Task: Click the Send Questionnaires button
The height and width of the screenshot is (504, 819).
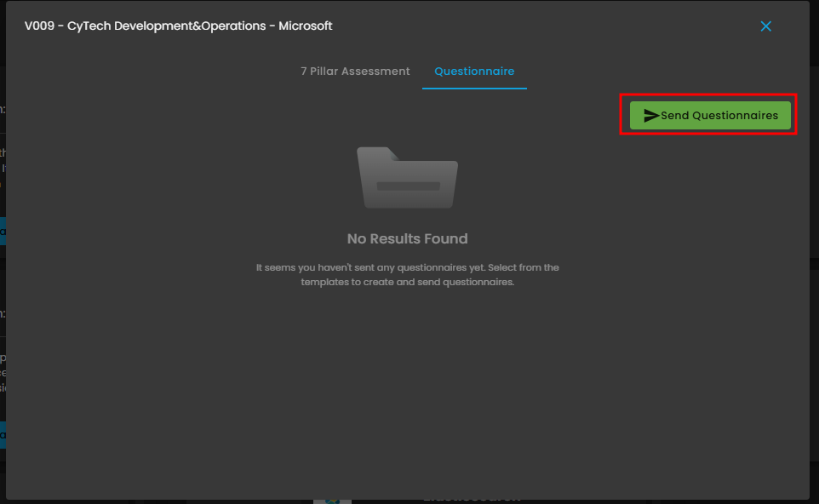Action: (x=710, y=116)
